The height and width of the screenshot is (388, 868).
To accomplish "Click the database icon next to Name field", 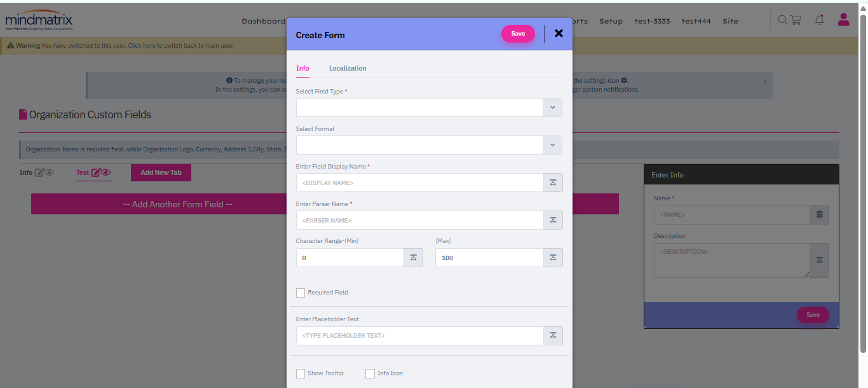I will click(819, 214).
